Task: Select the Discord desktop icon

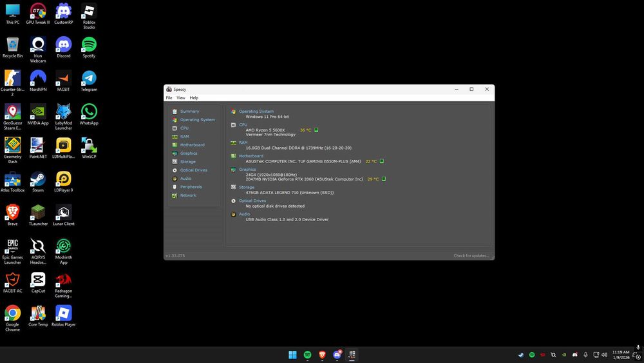Action: (x=63, y=47)
